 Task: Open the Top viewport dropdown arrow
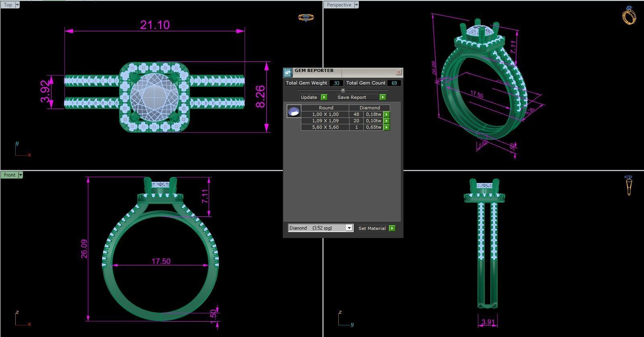pyautogui.click(x=17, y=5)
